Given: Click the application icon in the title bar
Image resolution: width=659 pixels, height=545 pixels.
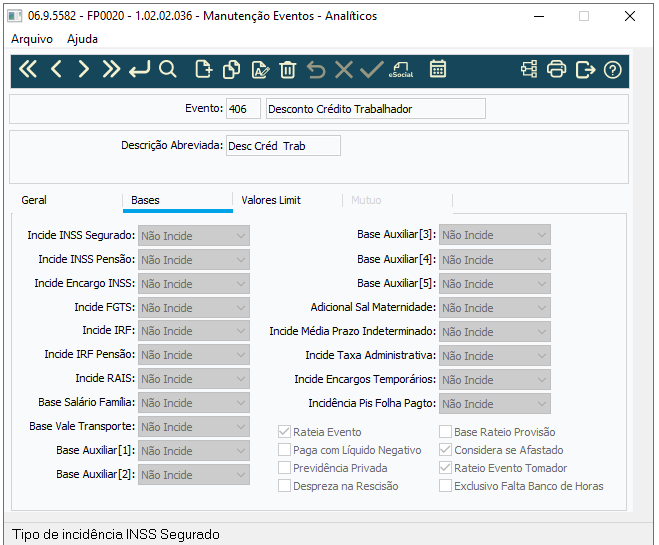Looking at the screenshot, I should [15, 16].
